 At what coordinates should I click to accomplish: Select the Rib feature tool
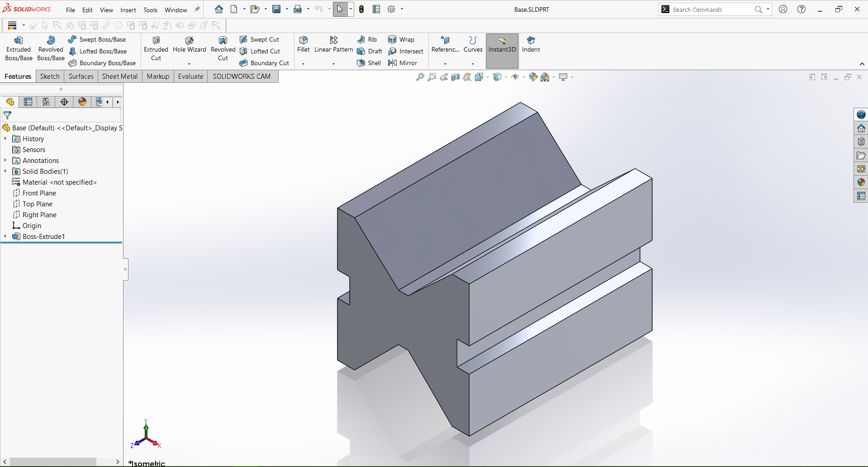click(x=367, y=39)
